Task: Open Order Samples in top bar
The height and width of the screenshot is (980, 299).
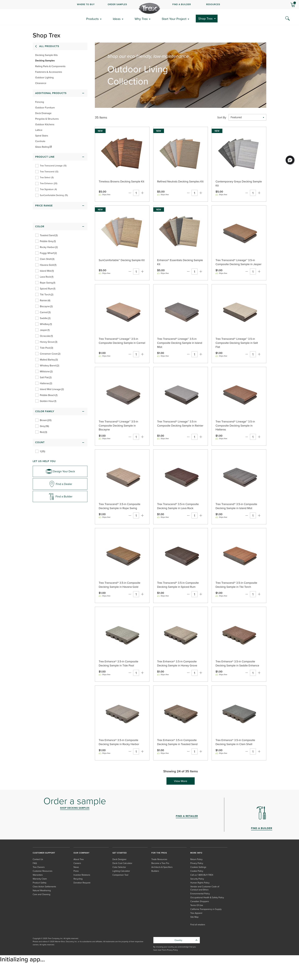Action: coord(117,5)
